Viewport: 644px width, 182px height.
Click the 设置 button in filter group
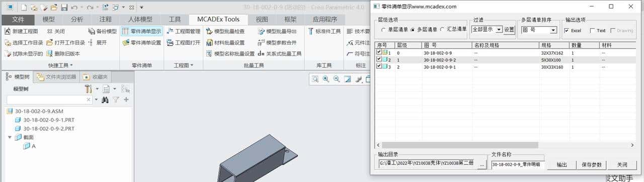click(509, 30)
